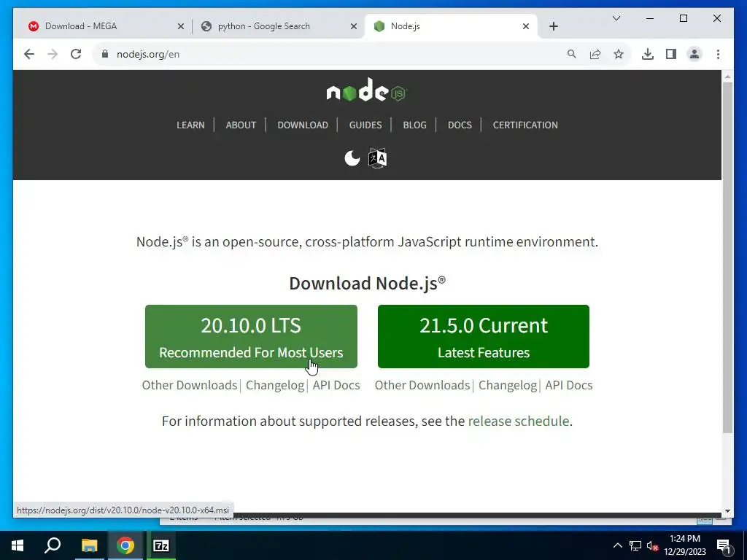Image resolution: width=747 pixels, height=560 pixels.
Task: Open API Docs under the Current button
Action: (x=569, y=385)
